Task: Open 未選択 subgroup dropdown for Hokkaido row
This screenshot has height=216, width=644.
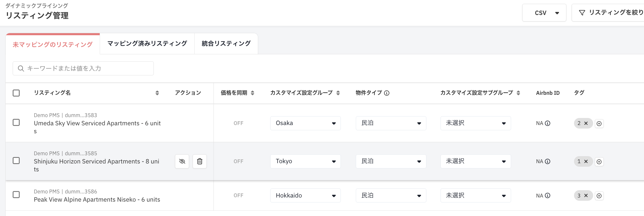Action: coord(476,195)
